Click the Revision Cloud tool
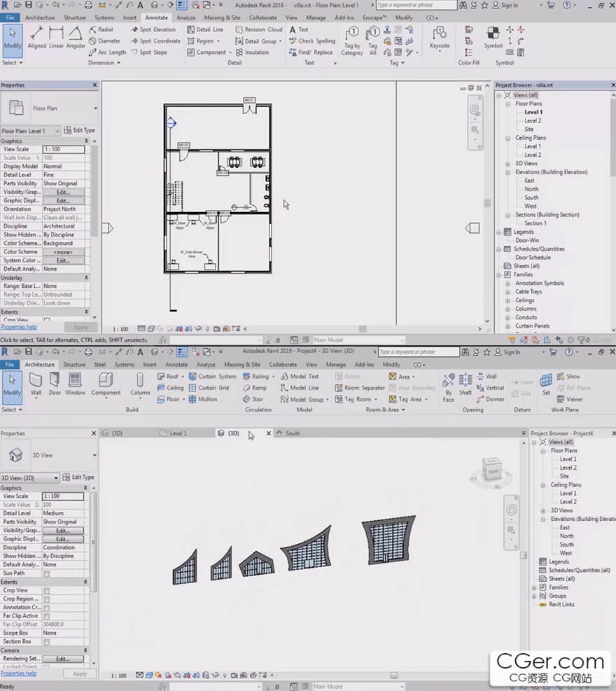The width and height of the screenshot is (616, 691). click(x=259, y=29)
